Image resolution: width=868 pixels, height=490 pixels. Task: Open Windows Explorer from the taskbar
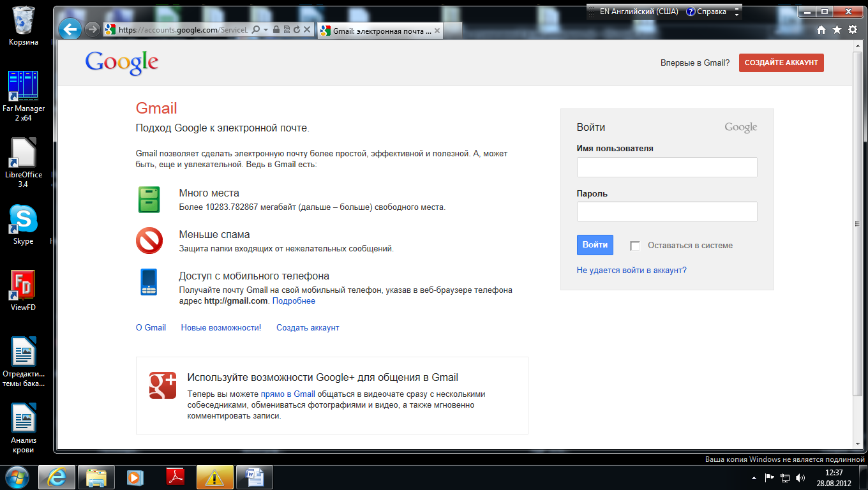click(x=96, y=477)
